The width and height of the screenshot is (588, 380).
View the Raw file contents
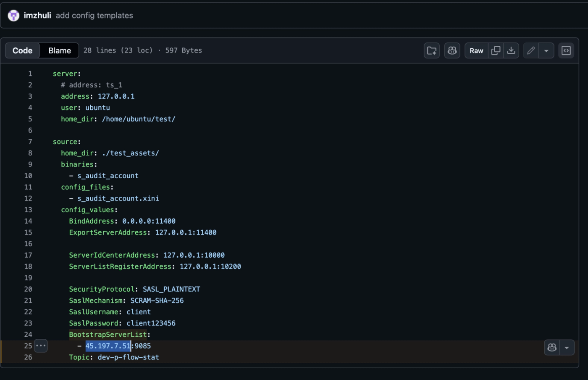click(x=476, y=50)
